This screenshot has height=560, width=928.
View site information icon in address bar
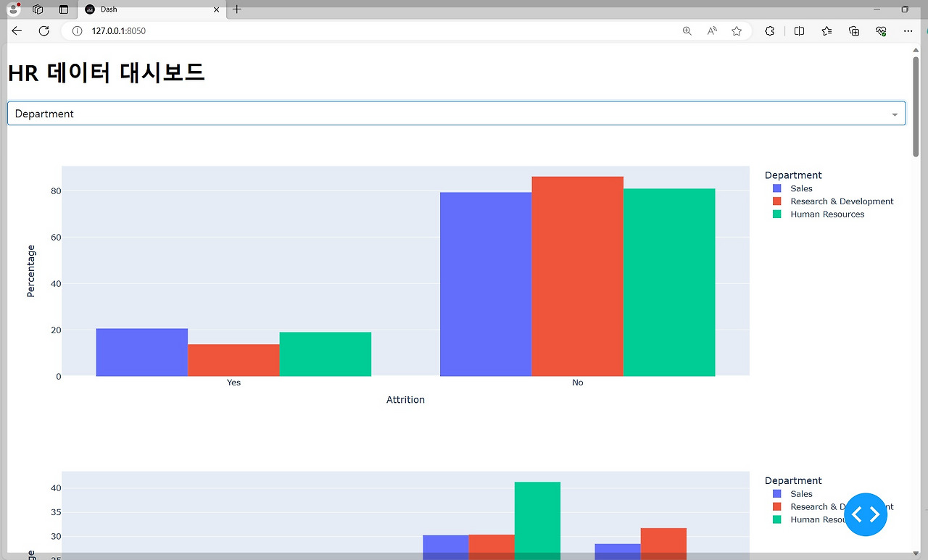click(78, 31)
